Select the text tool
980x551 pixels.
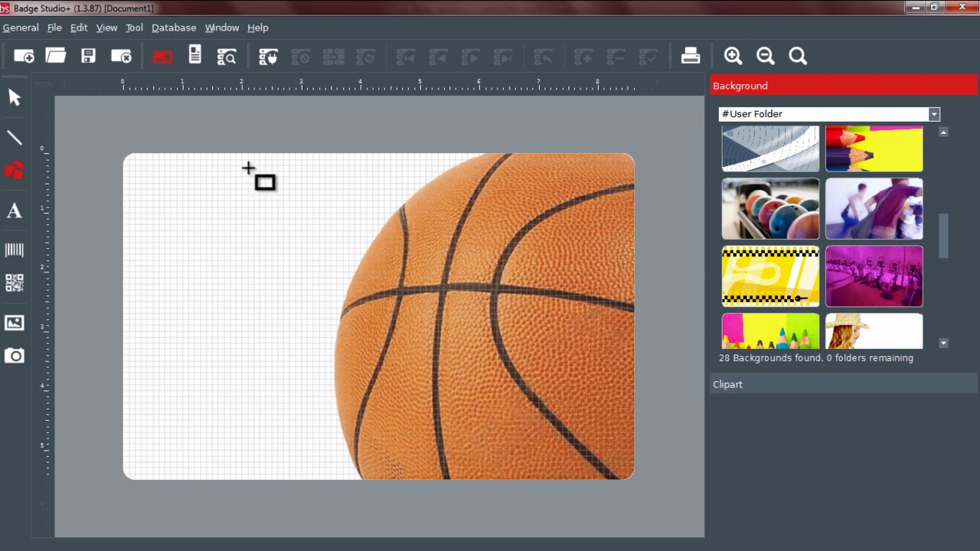click(x=15, y=210)
